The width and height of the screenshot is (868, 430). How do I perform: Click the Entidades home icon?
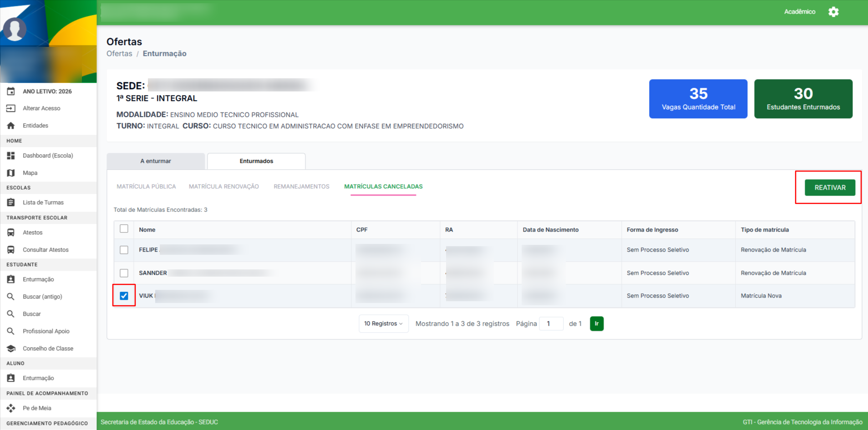tap(11, 126)
